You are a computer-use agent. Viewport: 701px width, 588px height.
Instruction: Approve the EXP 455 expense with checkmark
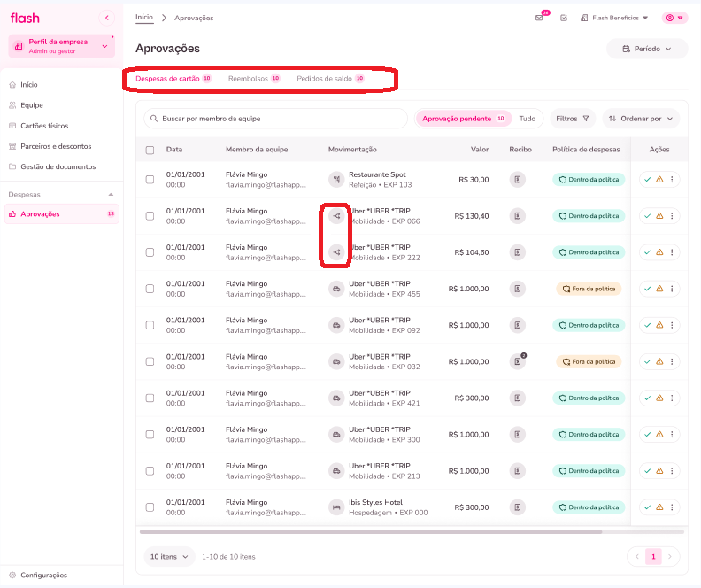tap(647, 289)
